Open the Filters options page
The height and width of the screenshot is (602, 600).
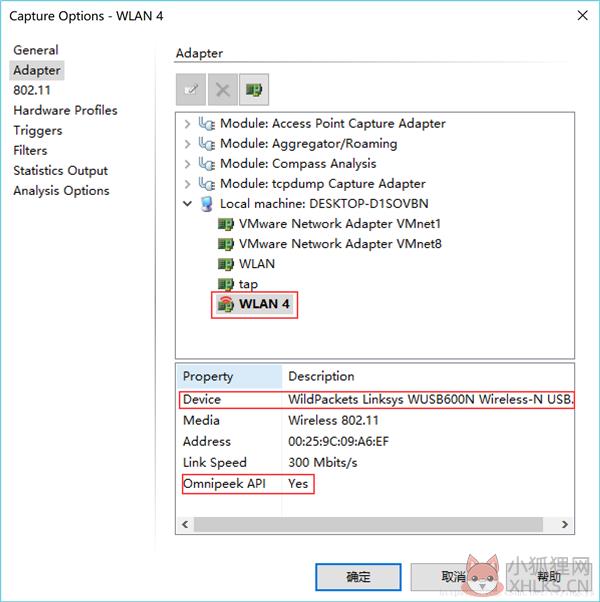point(30,150)
